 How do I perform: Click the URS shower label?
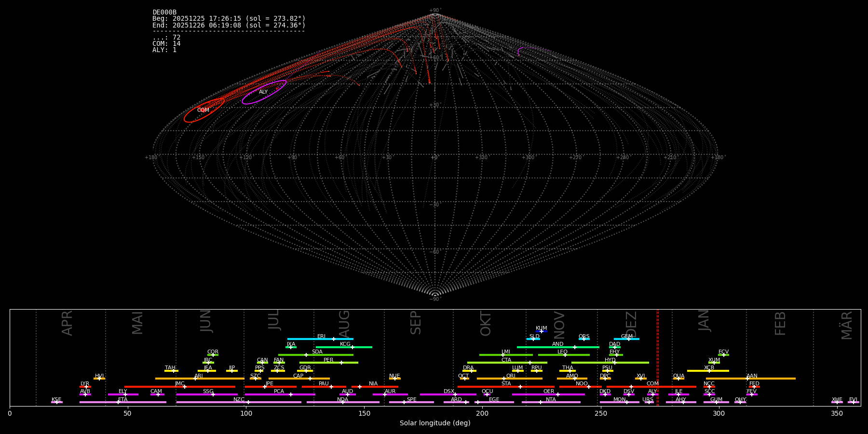tap(648, 400)
